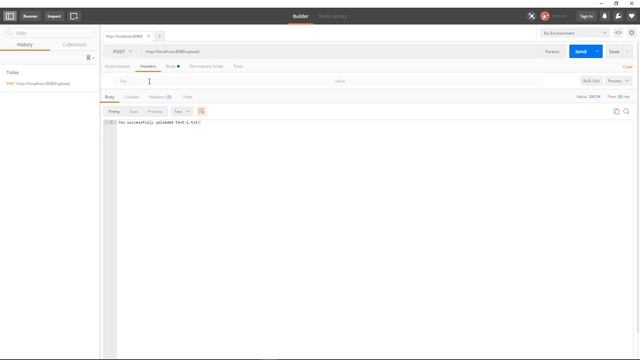Select the response Tests tab

[x=187, y=97]
